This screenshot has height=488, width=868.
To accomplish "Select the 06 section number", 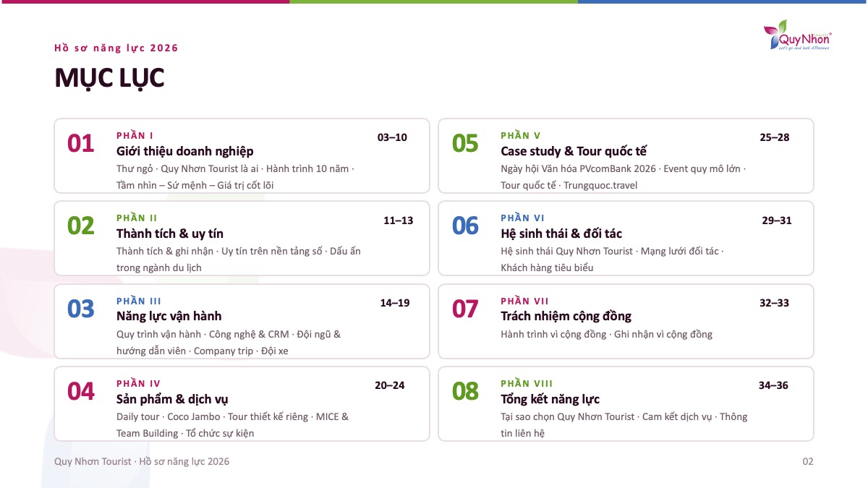I will (x=465, y=226).
